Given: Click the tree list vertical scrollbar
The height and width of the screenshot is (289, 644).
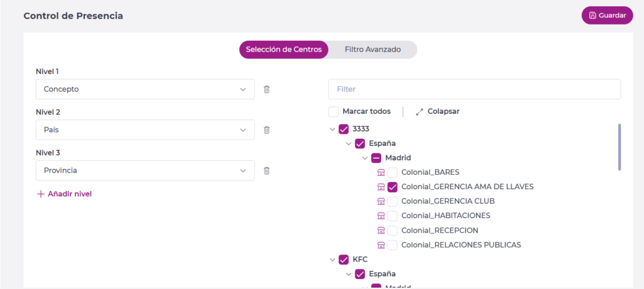Looking at the screenshot, I should click(619, 147).
